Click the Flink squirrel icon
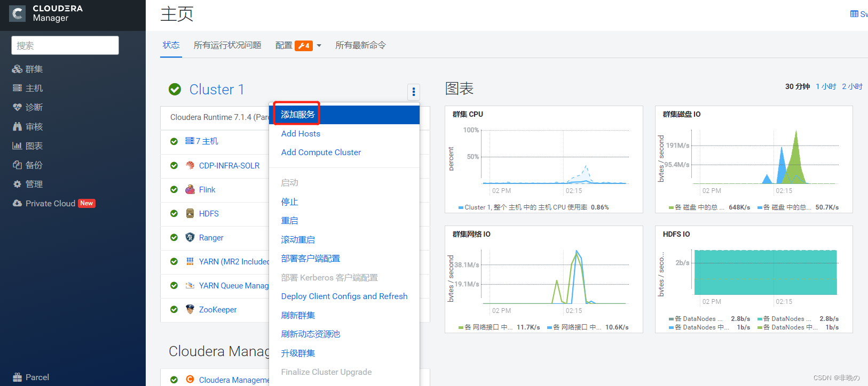 (x=190, y=189)
